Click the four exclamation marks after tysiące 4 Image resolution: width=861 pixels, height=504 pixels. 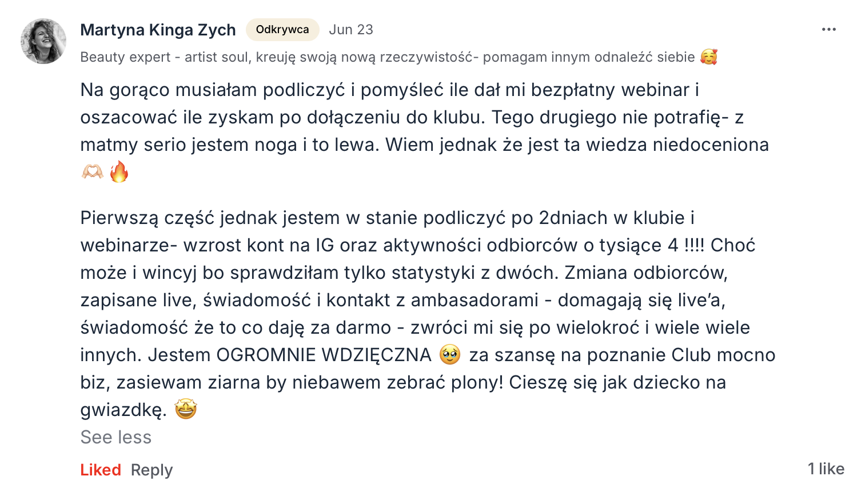[x=694, y=245]
